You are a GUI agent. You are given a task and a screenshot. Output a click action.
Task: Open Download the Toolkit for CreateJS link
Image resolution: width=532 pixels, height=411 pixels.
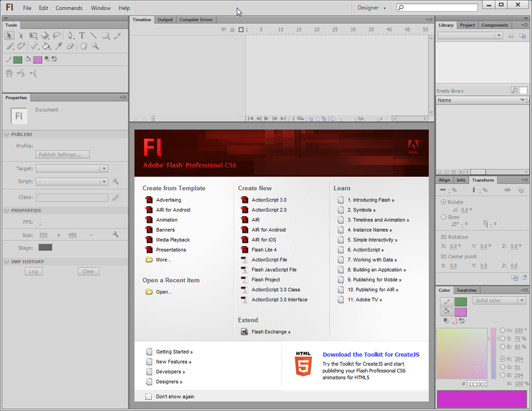click(371, 354)
